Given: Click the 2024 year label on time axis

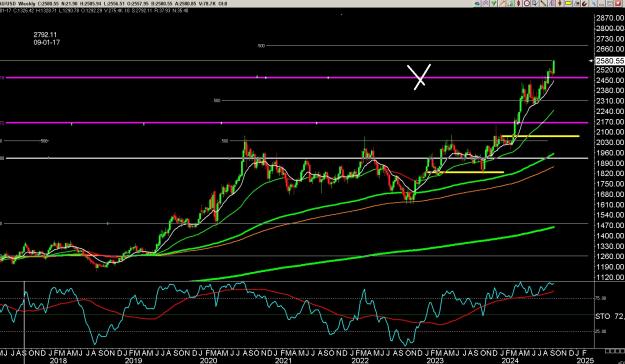Looking at the screenshot, I should (x=510, y=360).
